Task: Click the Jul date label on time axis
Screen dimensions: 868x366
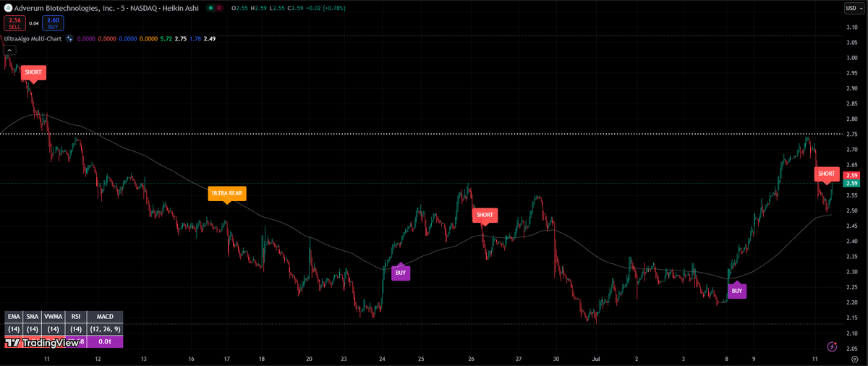Action: [597, 358]
